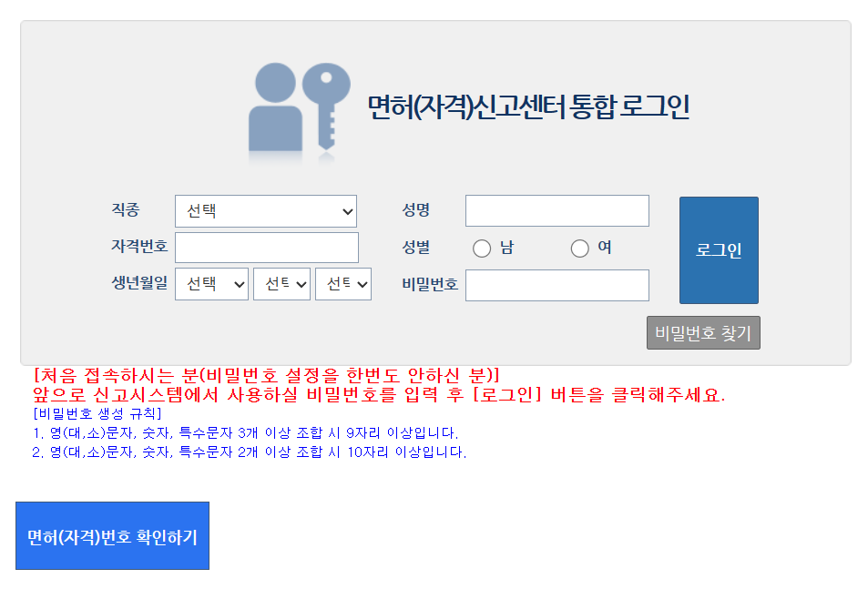The height and width of the screenshot is (599, 868).
Task: Expand the birth year 선택 dropdown
Action: click(x=210, y=283)
